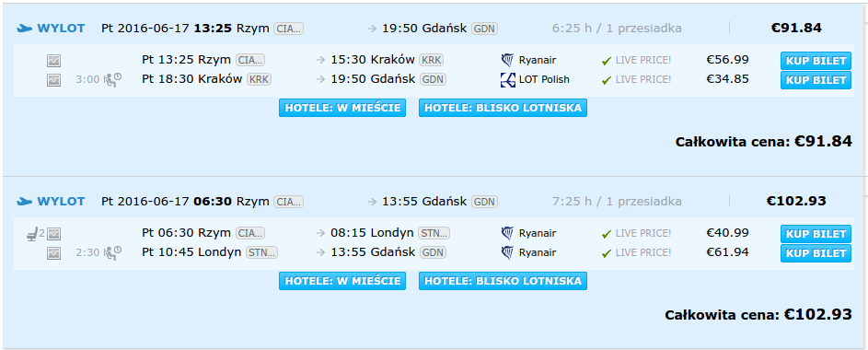Buy ticket for Rzym to Londyn €40.99

pyautogui.click(x=816, y=234)
